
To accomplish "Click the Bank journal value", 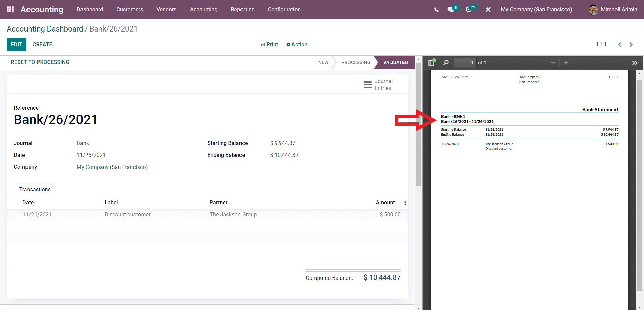I will pos(83,143).
